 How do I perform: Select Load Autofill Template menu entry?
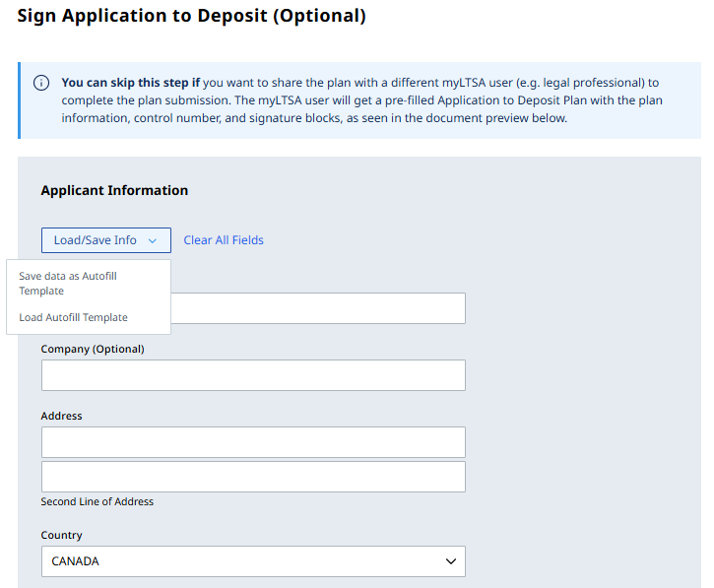point(73,317)
